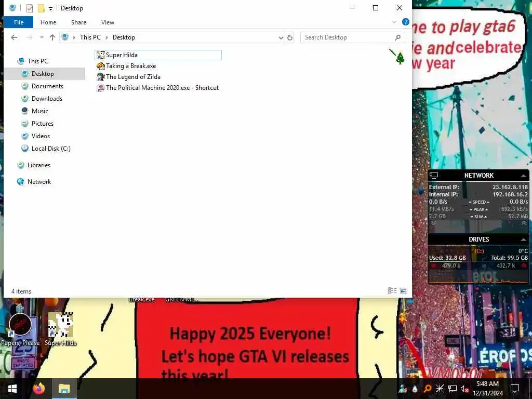Click the Properties quick access toolbar icon
The image size is (532, 399).
(x=30, y=8)
